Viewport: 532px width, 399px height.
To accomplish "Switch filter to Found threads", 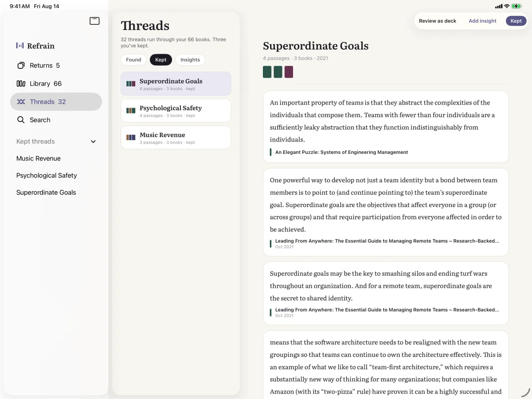I will (x=133, y=60).
